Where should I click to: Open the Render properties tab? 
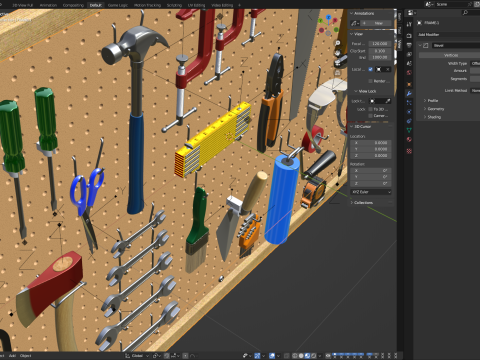click(x=409, y=35)
